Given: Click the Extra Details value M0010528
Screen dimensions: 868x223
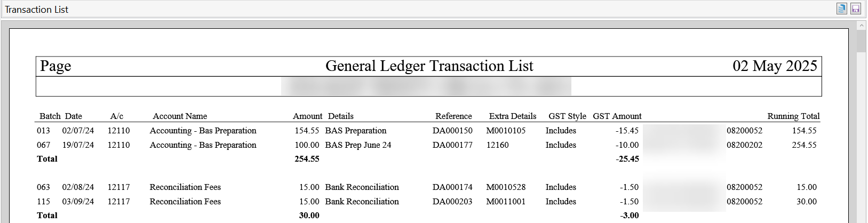Looking at the screenshot, I should tap(506, 187).
